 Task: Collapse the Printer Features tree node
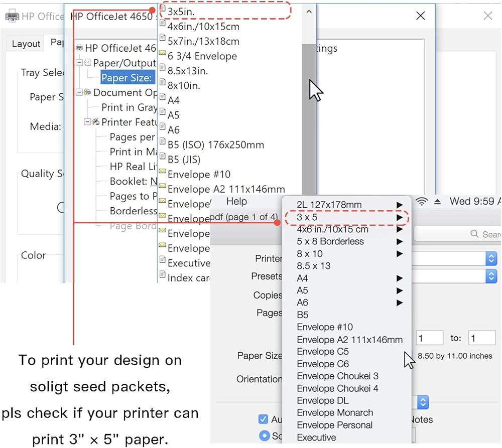click(x=87, y=122)
